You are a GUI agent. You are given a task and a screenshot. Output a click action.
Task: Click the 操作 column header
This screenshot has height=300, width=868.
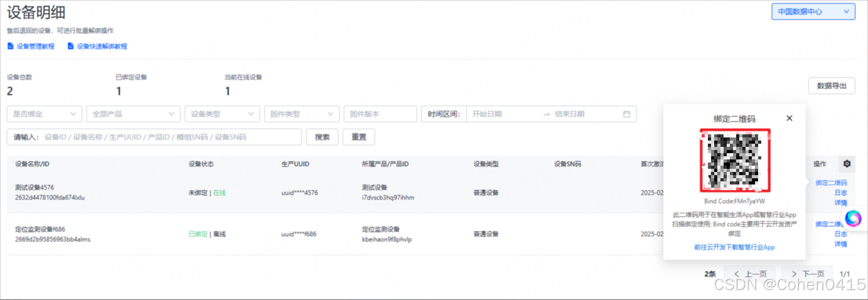click(820, 164)
